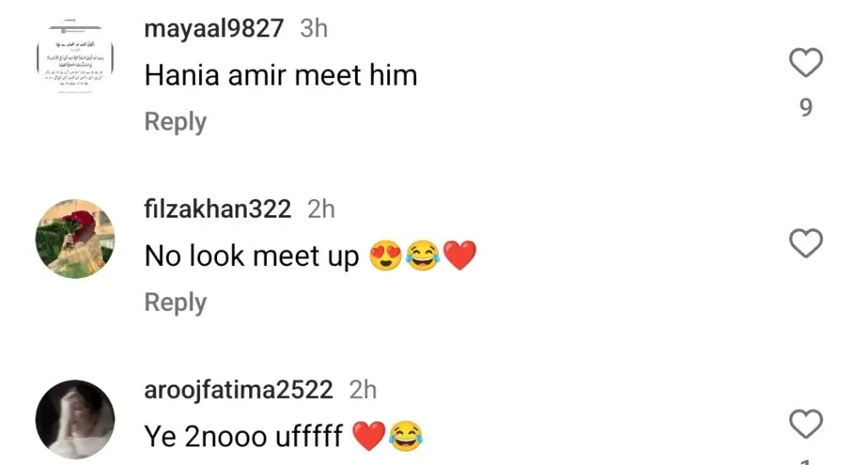View aroojfatima2522's profile photo
Screen dimensions: 868x465
click(75, 419)
